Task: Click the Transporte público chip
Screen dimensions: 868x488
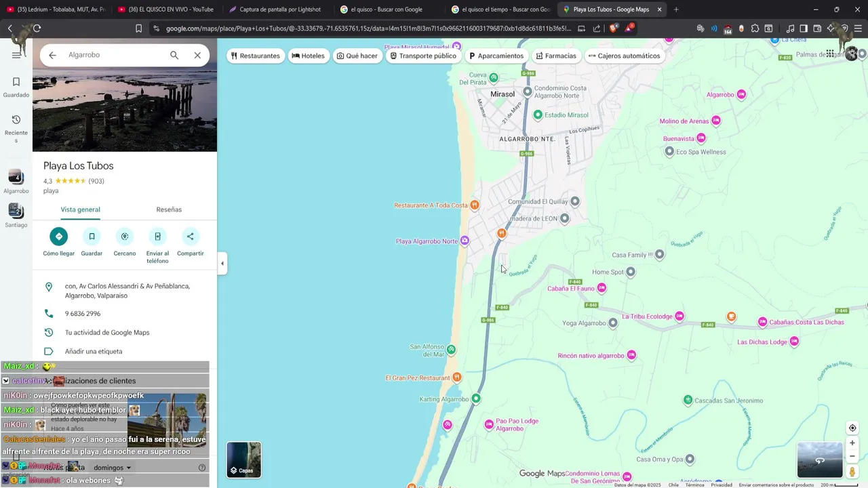Action: [423, 56]
